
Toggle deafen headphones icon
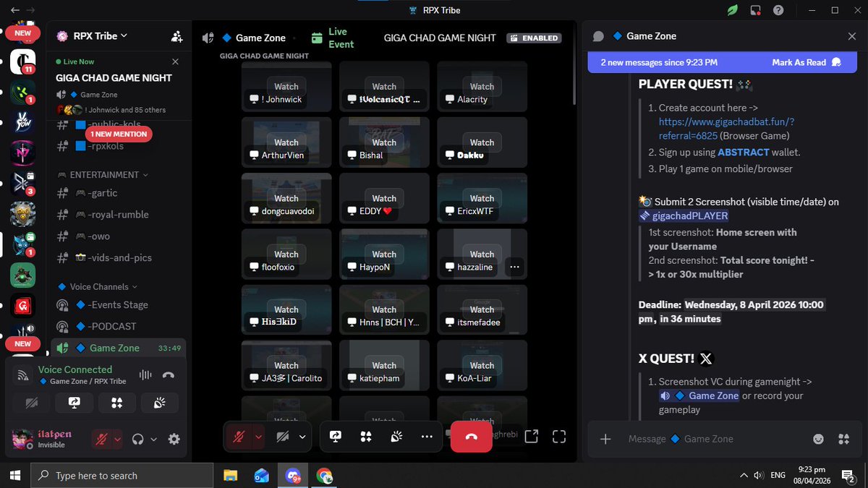[138, 439]
